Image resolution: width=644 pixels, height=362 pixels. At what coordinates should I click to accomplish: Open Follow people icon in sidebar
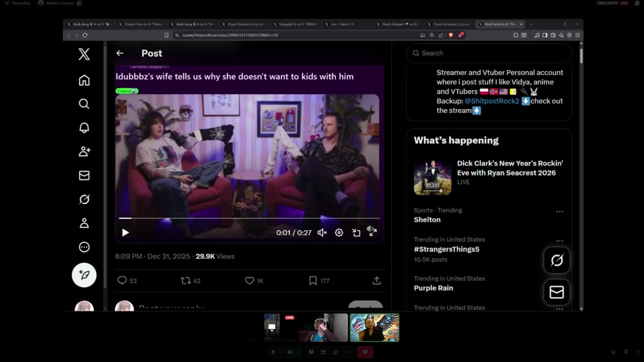click(x=84, y=151)
